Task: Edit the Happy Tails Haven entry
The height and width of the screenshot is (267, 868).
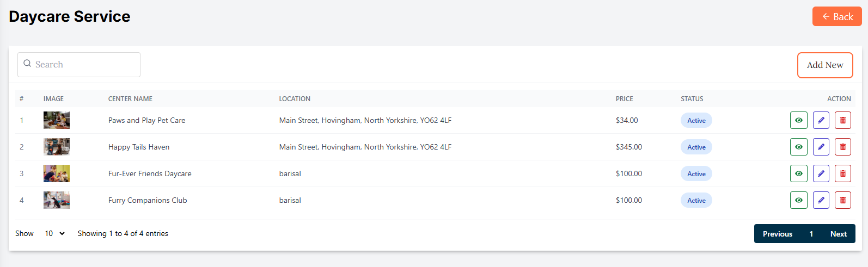Action: 821,147
